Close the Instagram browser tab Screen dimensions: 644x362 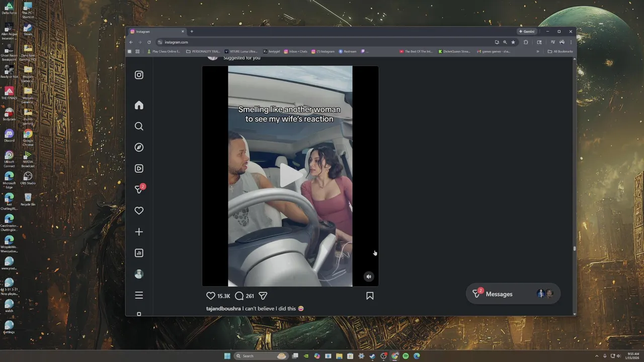pyautogui.click(x=183, y=32)
